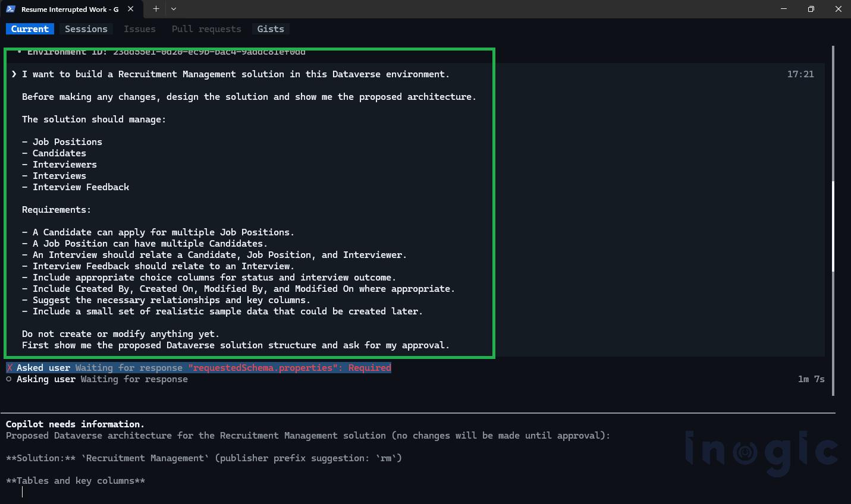Click the 'Proposed Dataverse architecture' line
This screenshot has width=851, height=504.
308,436
